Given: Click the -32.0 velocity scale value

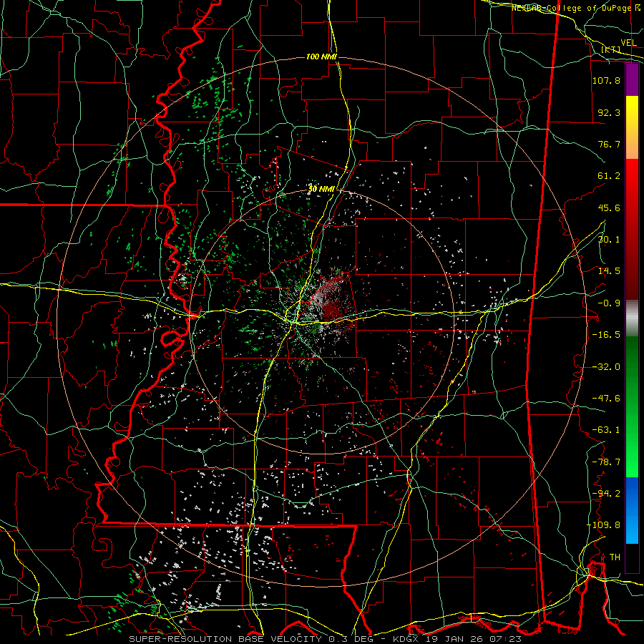Looking at the screenshot, I should click(x=606, y=367).
